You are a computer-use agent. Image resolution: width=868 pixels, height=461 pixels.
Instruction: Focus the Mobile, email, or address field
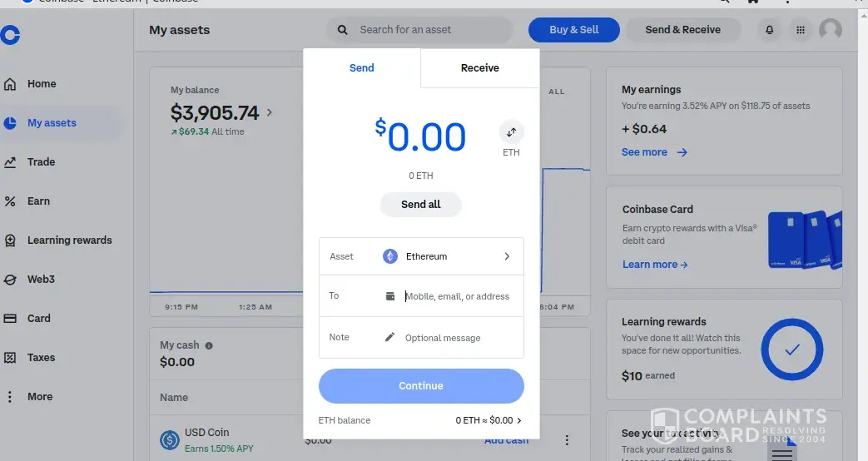tap(457, 296)
